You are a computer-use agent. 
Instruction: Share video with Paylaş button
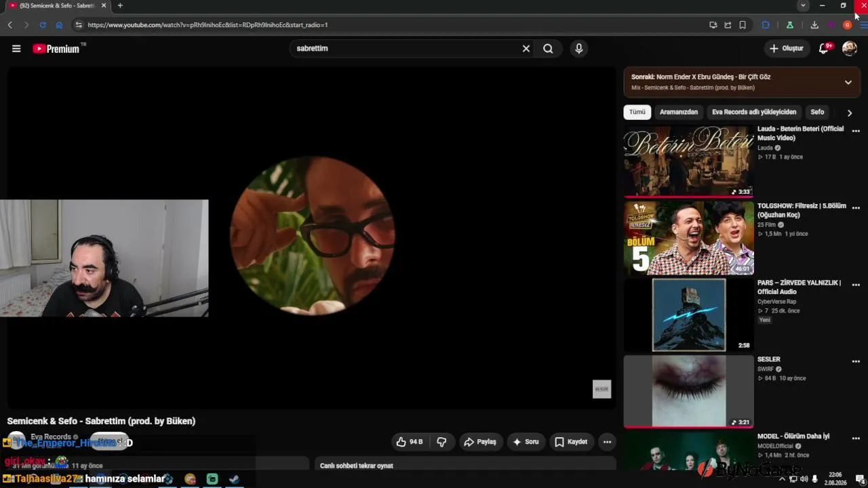[x=480, y=442]
